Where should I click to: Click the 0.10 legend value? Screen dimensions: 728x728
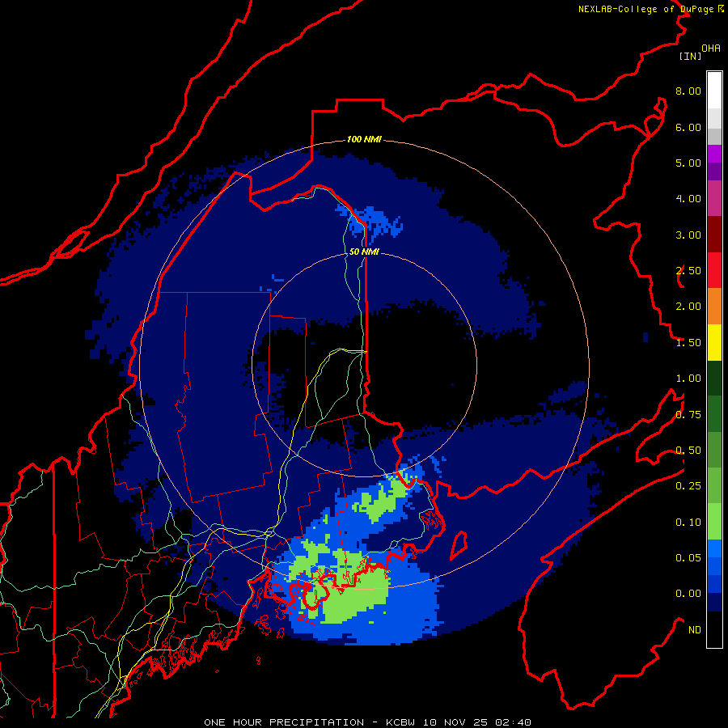pos(688,523)
